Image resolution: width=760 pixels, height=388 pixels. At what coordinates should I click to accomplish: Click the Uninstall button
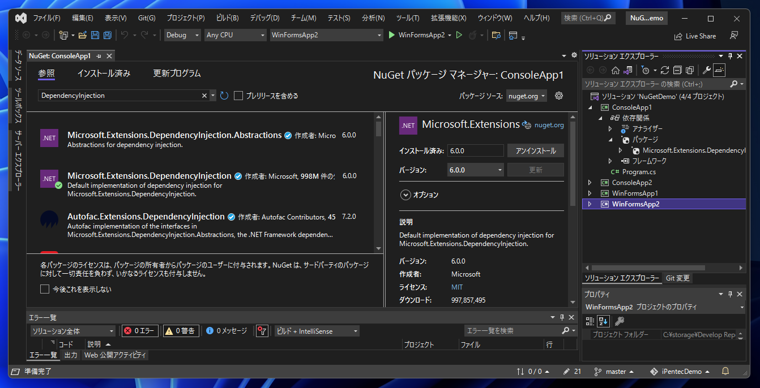point(536,151)
